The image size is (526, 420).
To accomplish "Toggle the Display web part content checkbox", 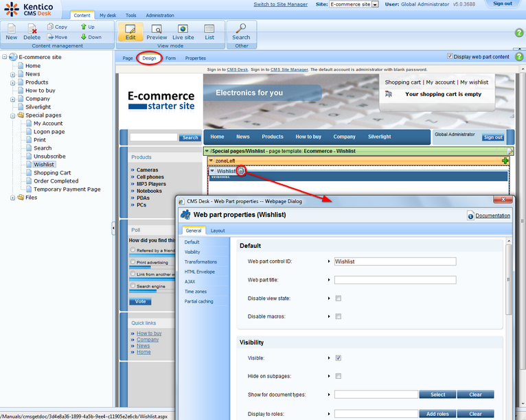I will coord(450,56).
